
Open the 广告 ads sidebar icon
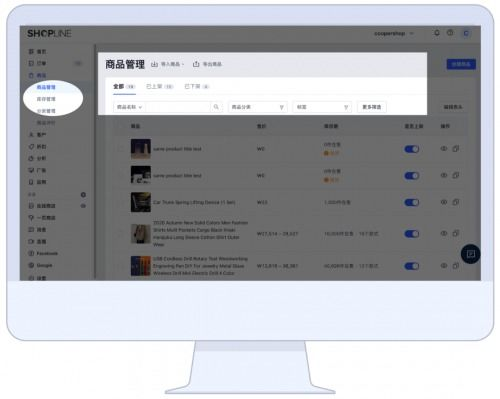tap(31, 170)
